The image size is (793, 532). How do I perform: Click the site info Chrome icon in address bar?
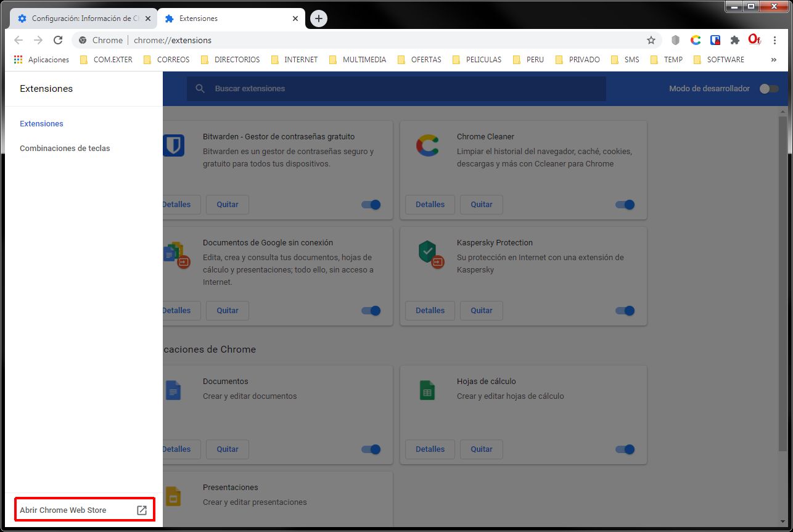[83, 40]
